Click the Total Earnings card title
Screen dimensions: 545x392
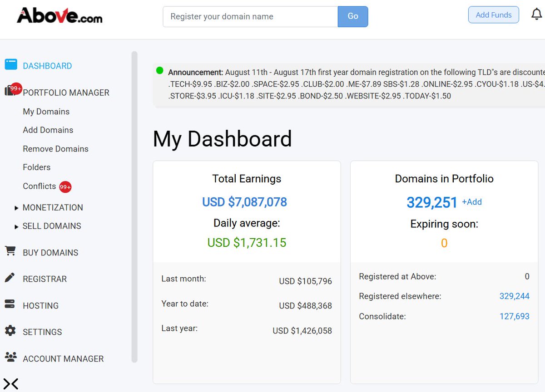(247, 179)
